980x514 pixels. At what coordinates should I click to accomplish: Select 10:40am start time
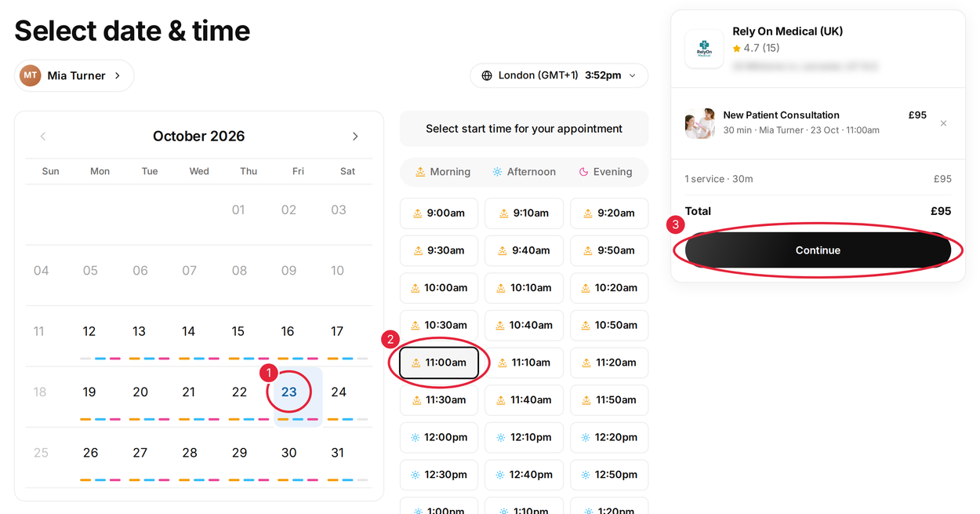pos(524,325)
